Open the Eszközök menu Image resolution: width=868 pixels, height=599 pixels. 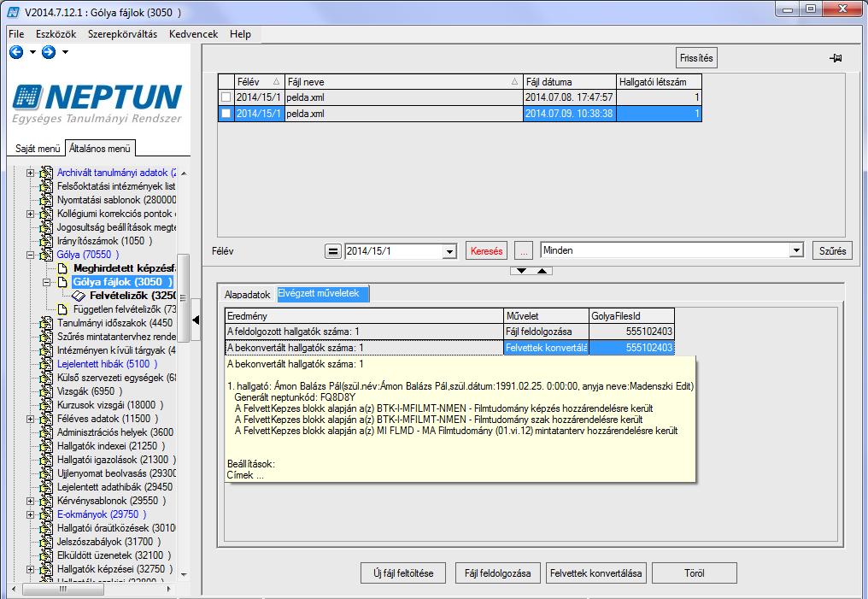pos(56,34)
